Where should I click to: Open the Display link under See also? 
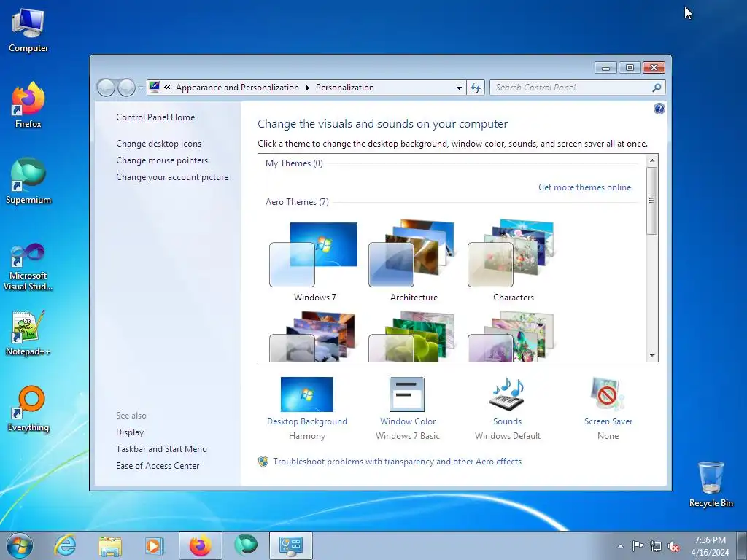pos(130,432)
